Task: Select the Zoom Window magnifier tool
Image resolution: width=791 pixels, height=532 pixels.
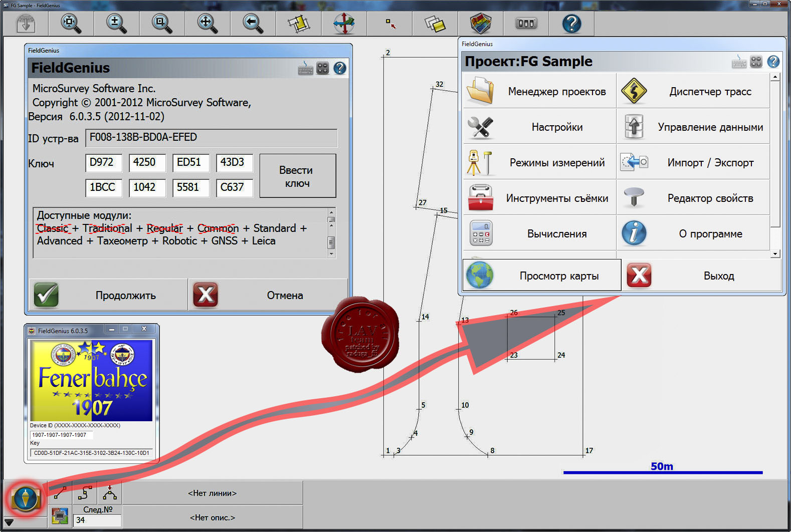Action: [162, 23]
